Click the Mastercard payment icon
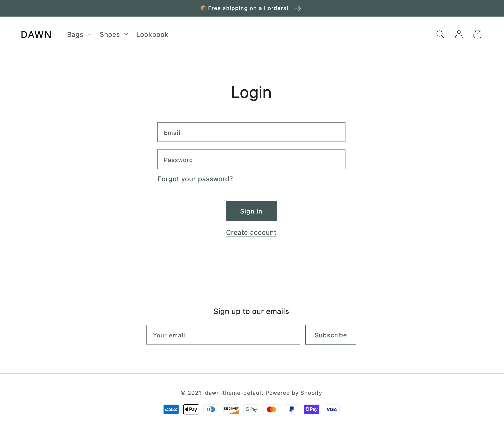The height and width of the screenshot is (427, 504). coord(271,409)
